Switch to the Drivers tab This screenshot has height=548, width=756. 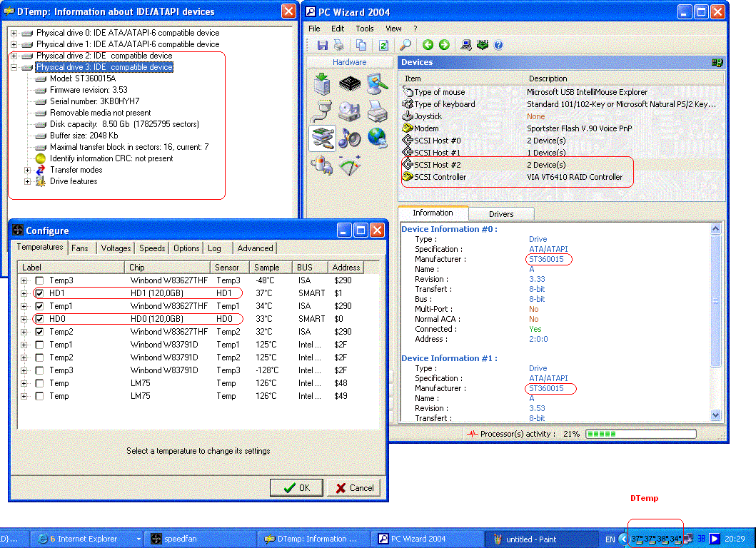pyautogui.click(x=501, y=214)
